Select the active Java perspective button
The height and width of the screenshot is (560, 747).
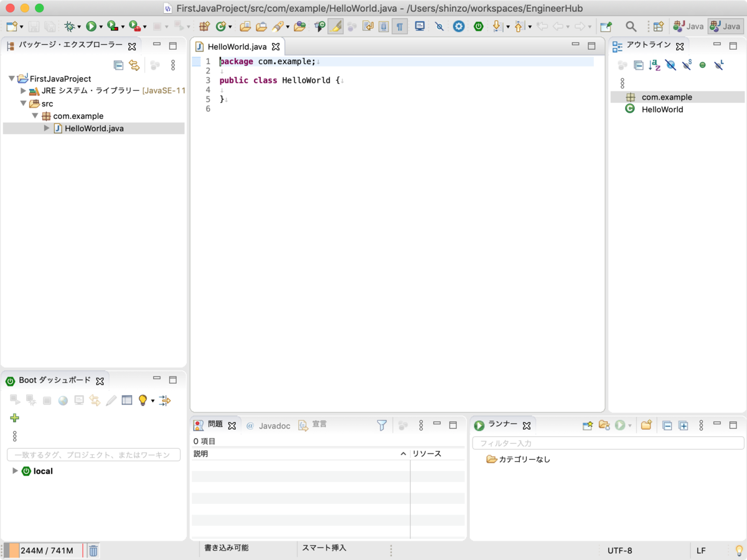tap(725, 26)
